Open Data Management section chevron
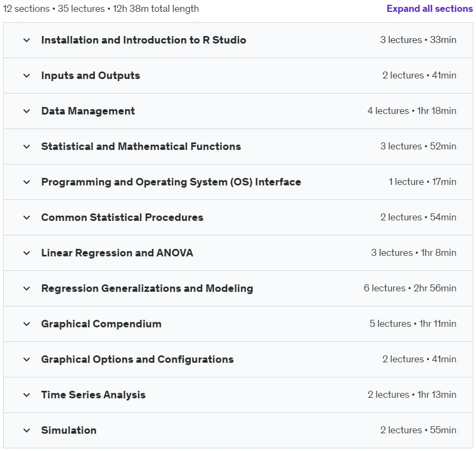Image resolution: width=476 pixels, height=451 pixels. click(27, 111)
